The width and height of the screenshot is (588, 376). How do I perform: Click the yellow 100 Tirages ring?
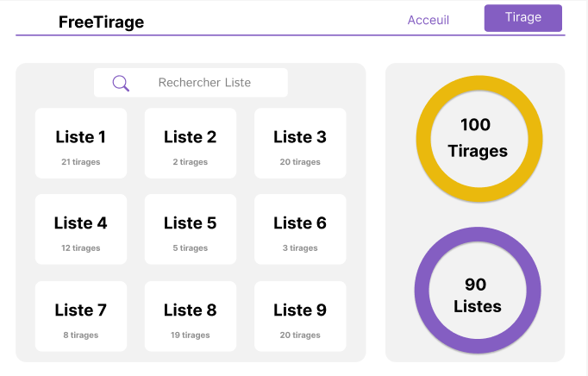[479, 139]
